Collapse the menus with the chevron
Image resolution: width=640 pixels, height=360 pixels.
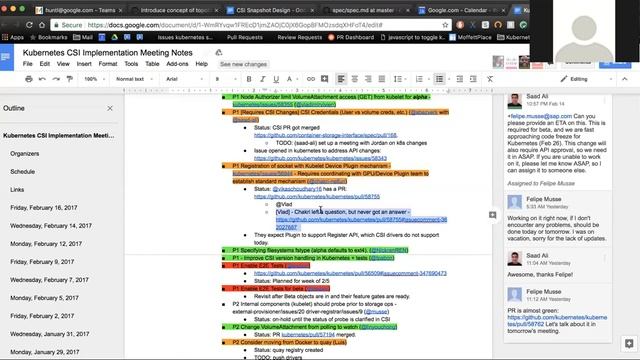point(624,79)
